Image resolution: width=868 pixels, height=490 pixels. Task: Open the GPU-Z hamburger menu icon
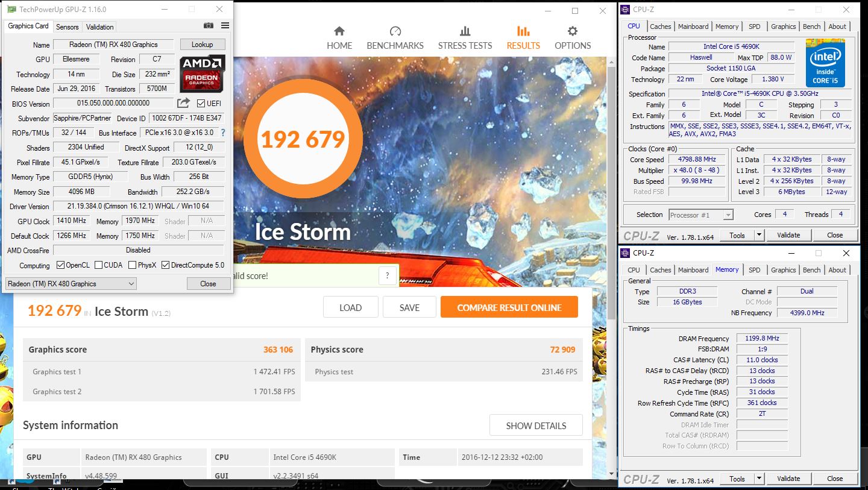(x=225, y=25)
